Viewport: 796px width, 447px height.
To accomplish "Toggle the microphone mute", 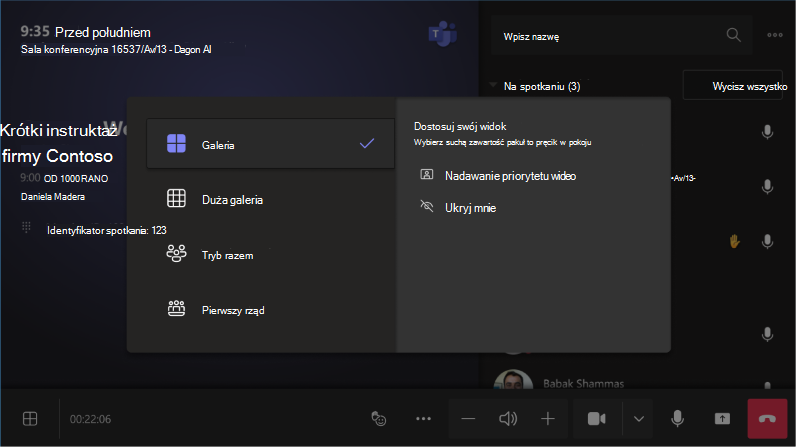I will pyautogui.click(x=677, y=419).
